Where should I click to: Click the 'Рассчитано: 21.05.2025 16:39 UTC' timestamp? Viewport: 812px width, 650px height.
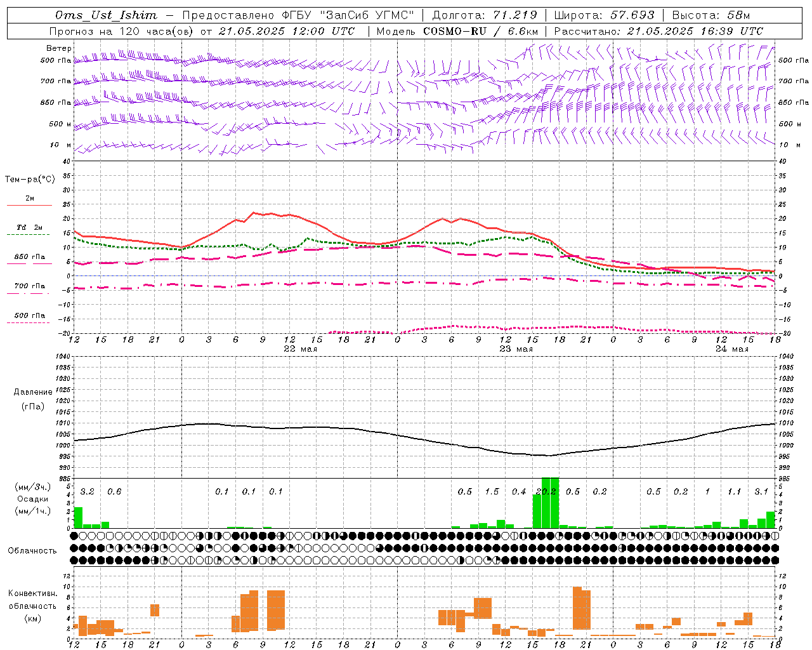coord(658,31)
